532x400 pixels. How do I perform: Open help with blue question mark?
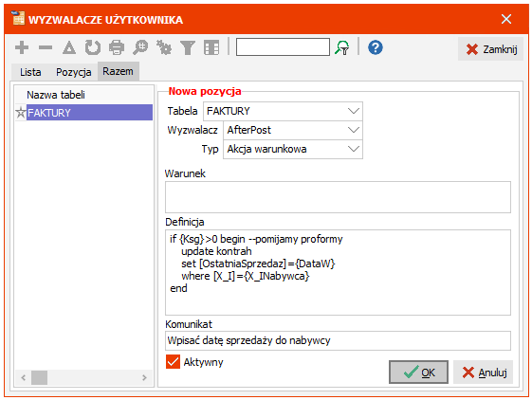[x=376, y=47]
